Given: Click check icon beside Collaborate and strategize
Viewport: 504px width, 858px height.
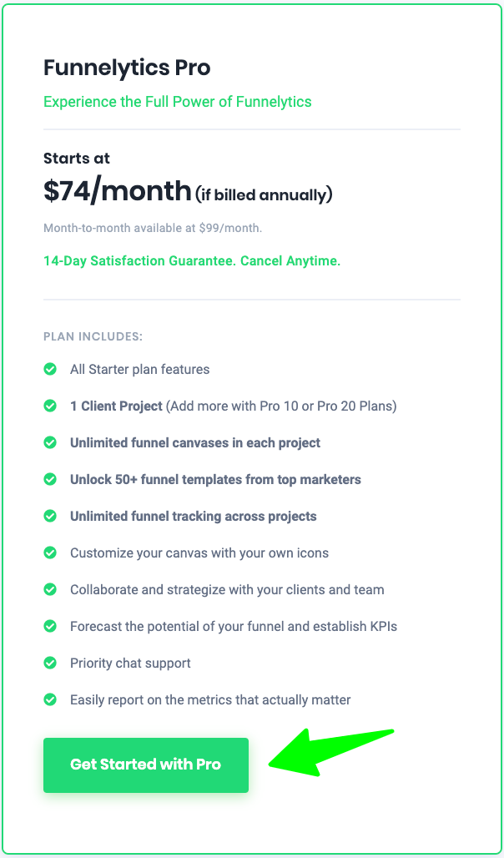Looking at the screenshot, I should coord(50,589).
